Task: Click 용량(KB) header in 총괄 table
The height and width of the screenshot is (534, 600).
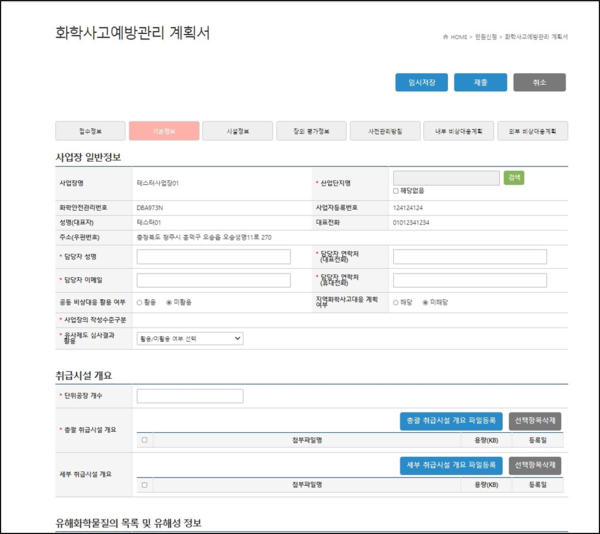Action: (x=486, y=440)
